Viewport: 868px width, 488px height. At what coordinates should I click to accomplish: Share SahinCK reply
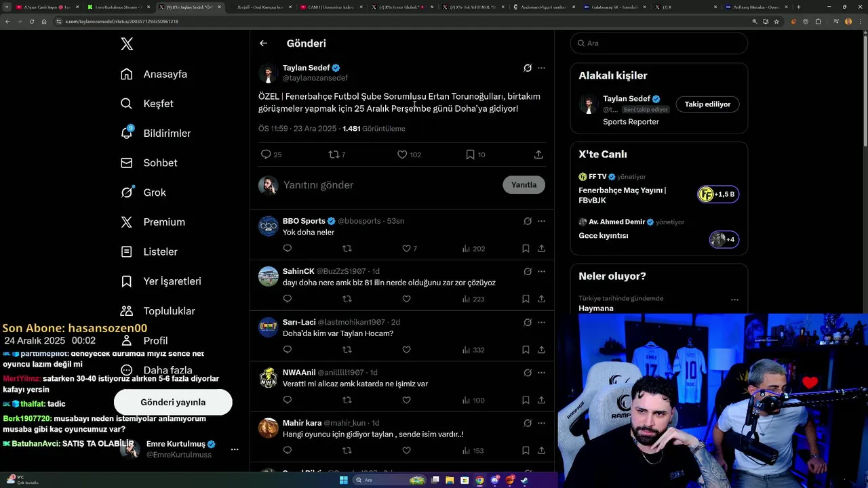point(541,299)
